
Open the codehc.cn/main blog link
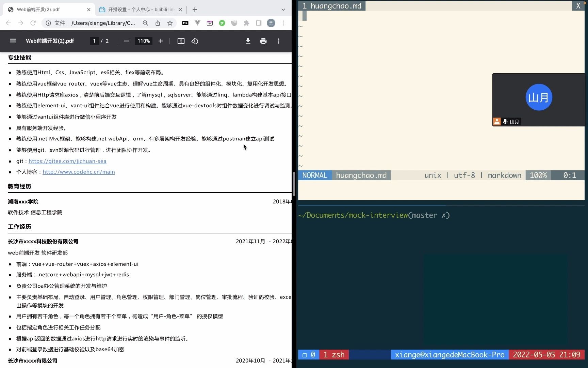point(79,172)
